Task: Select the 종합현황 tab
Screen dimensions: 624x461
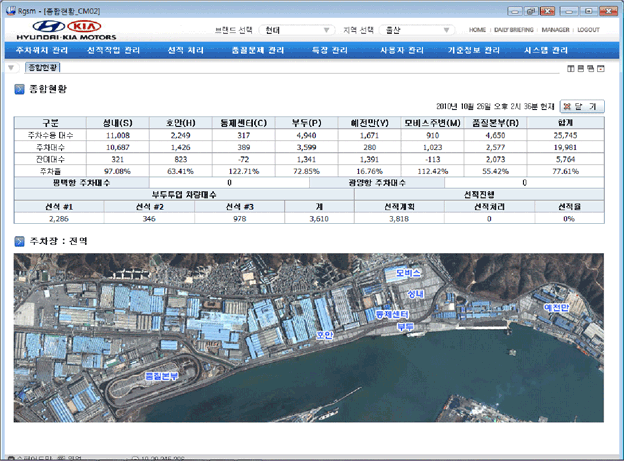Action: [x=41, y=68]
